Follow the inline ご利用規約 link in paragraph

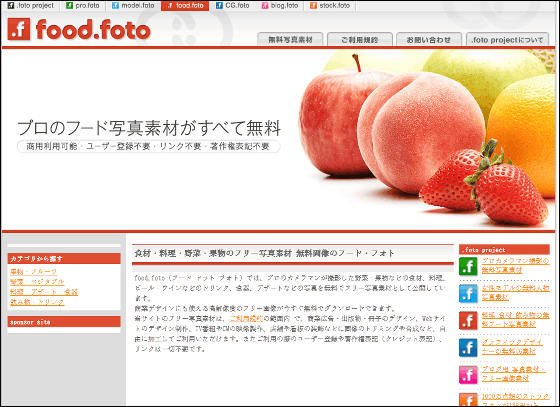point(246,318)
